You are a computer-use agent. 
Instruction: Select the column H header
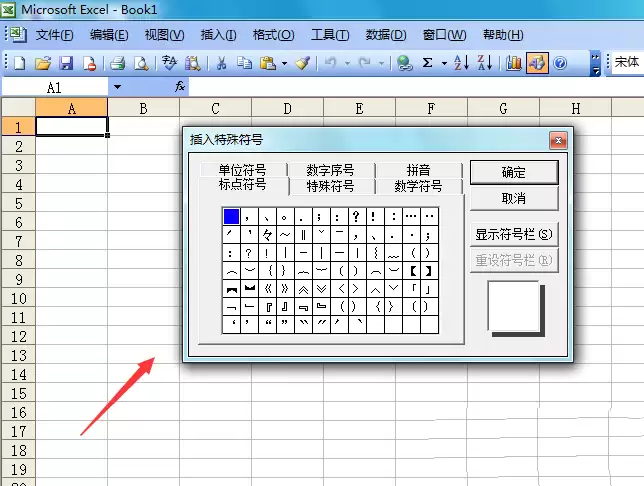point(575,108)
